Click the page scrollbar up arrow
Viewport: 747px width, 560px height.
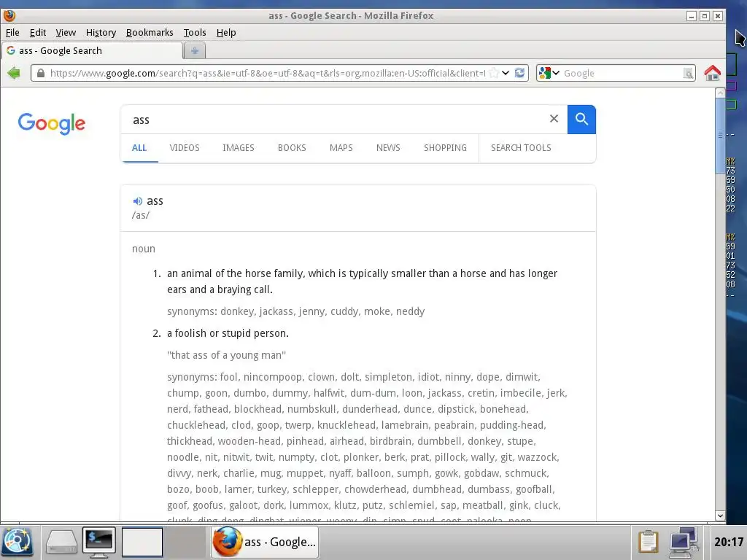720,93
